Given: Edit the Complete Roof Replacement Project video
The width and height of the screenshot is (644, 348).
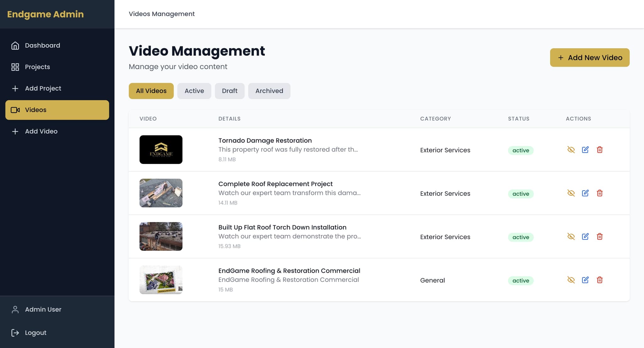Looking at the screenshot, I should [585, 193].
